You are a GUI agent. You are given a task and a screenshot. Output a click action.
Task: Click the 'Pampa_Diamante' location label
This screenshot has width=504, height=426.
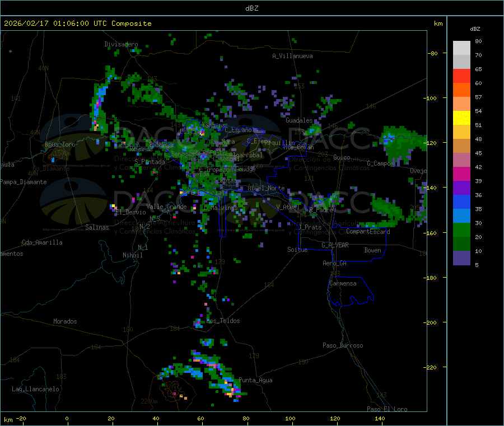(24, 182)
